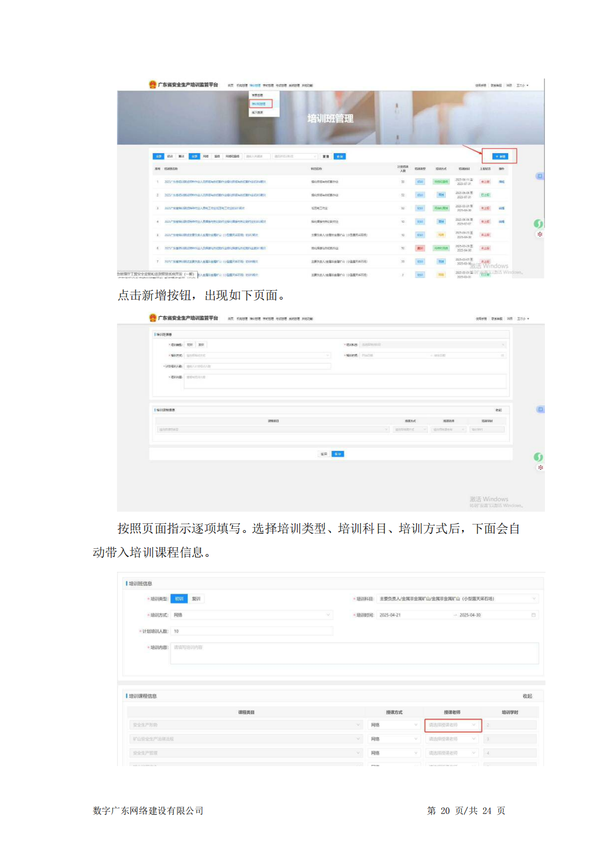The image size is (614, 868).
Task: Open 授课老师 dropdown for 矿山安全生产法律法规 row
Action: [452, 739]
